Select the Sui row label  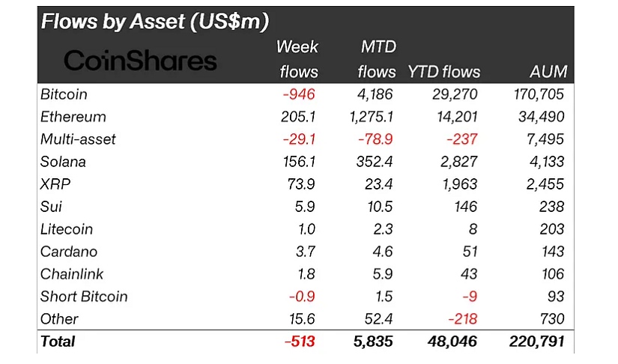click(52, 207)
